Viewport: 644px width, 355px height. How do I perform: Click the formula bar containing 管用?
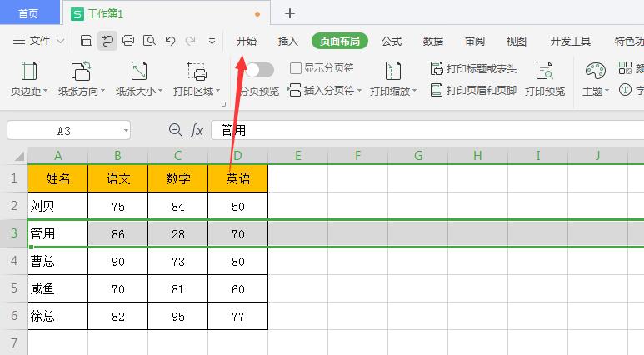(x=427, y=131)
